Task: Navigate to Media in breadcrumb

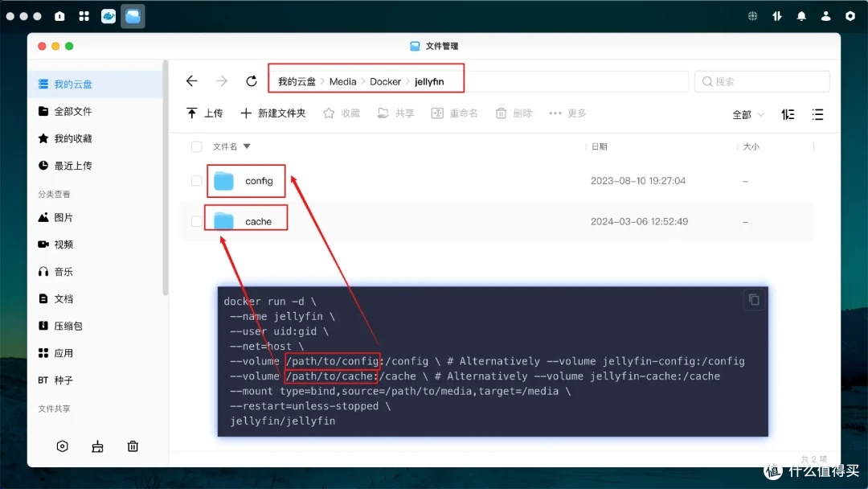Action: coord(342,81)
